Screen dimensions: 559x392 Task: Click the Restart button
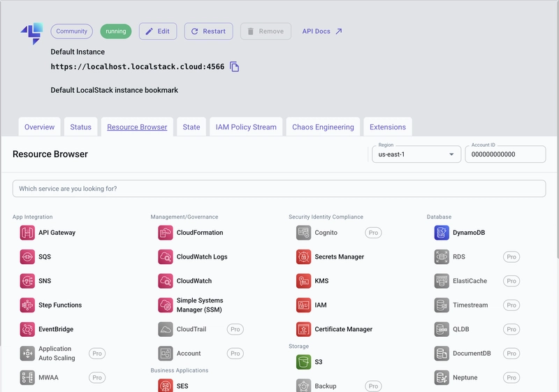208,31
